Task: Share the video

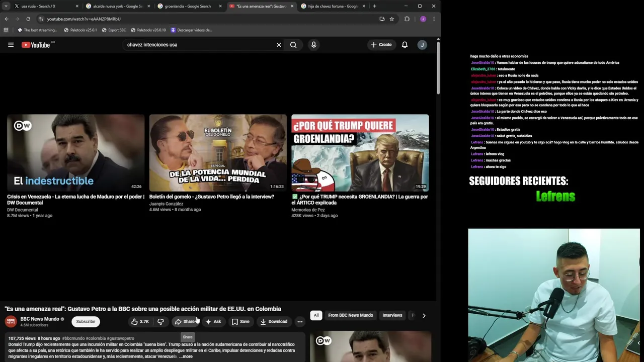Action: [185, 322]
